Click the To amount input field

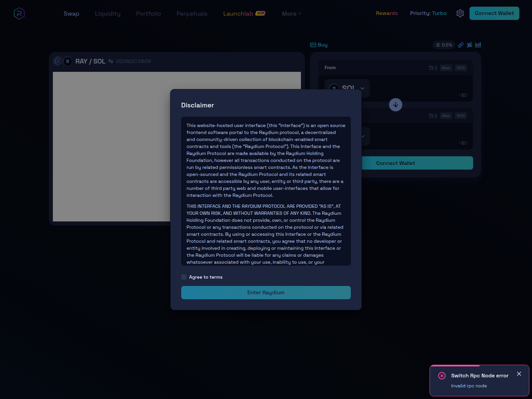click(x=419, y=134)
